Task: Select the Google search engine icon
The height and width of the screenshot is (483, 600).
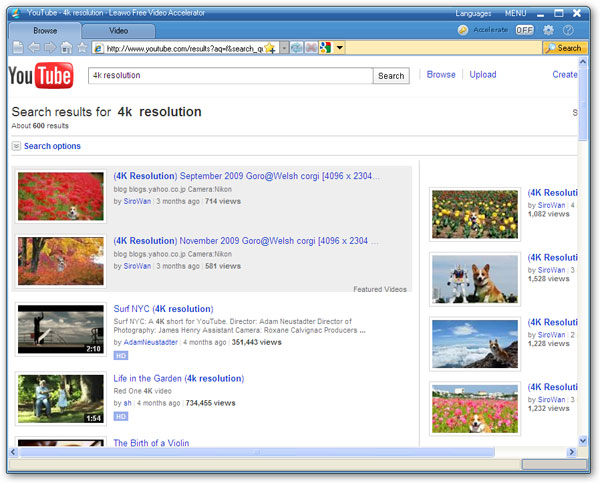Action: click(325, 48)
